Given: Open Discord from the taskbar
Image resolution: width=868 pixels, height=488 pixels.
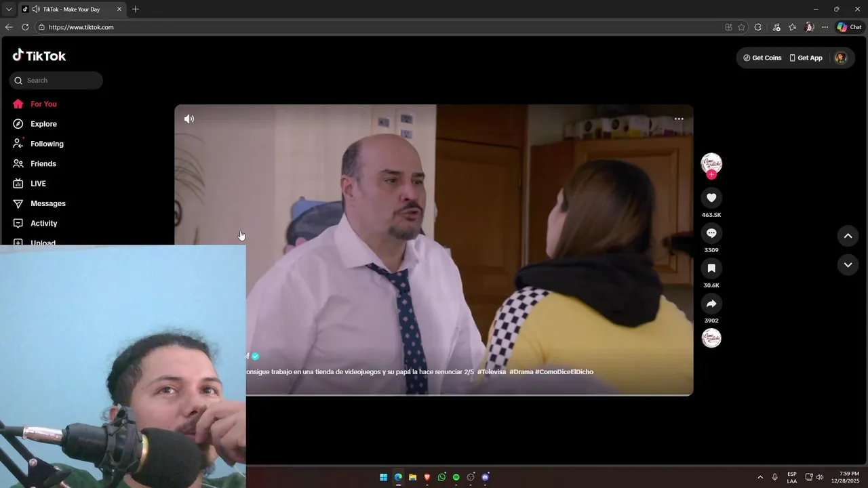Looking at the screenshot, I should (485, 477).
